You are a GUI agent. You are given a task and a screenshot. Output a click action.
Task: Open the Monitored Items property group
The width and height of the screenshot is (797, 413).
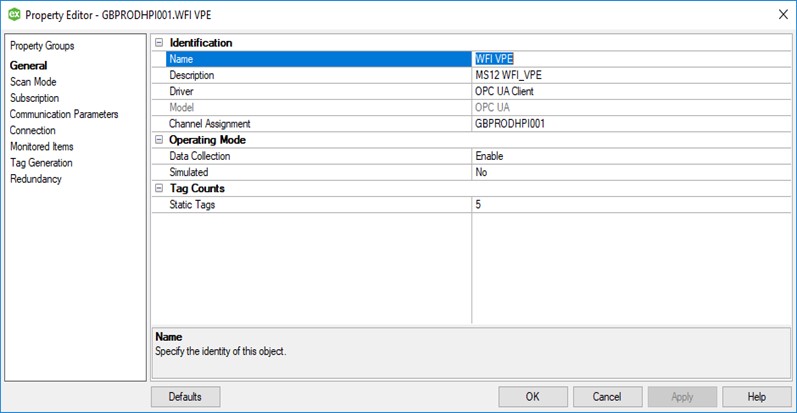coord(41,146)
